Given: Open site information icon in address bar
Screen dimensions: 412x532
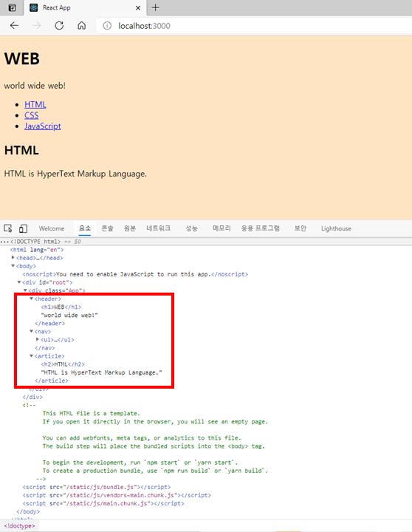Looking at the screenshot, I should point(107,26).
